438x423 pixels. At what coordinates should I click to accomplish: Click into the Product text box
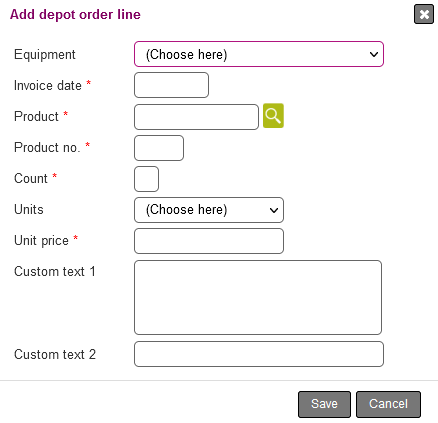[x=196, y=117]
